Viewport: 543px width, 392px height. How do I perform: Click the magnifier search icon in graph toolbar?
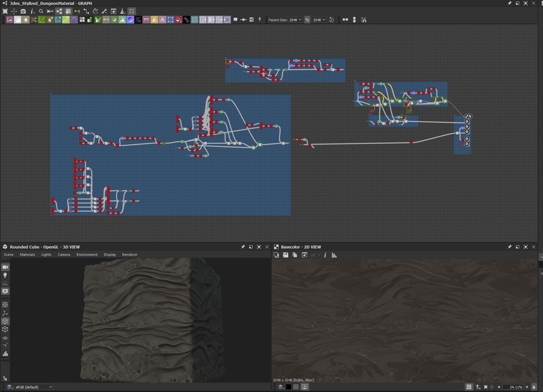click(41, 11)
